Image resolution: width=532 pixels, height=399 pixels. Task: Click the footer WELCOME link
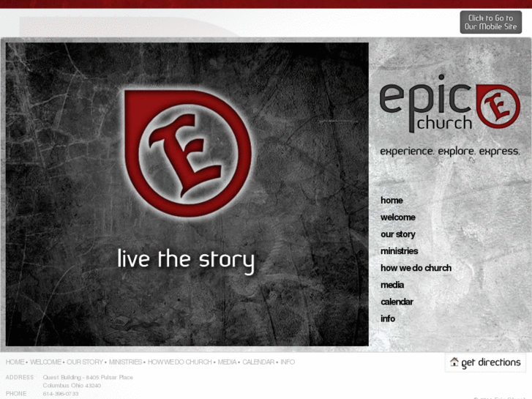click(x=46, y=362)
